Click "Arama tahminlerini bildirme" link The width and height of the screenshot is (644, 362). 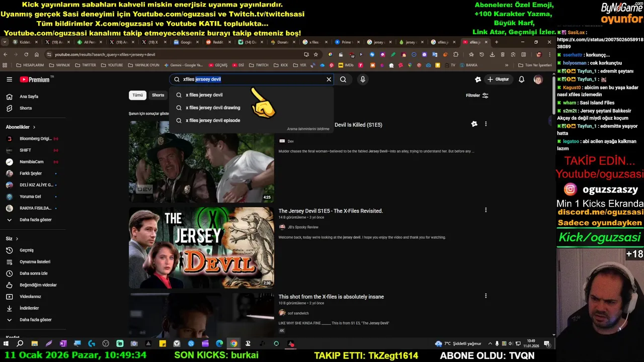pos(308,129)
